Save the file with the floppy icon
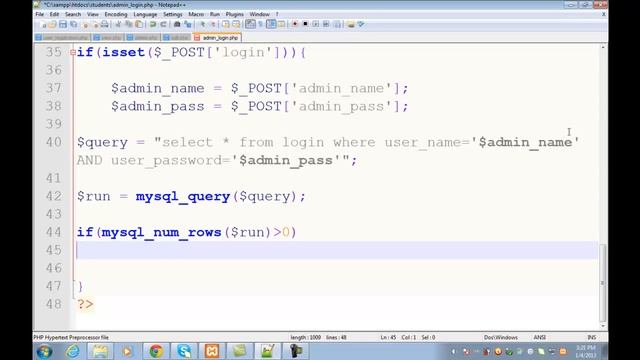The image size is (640, 360). click(x=62, y=24)
